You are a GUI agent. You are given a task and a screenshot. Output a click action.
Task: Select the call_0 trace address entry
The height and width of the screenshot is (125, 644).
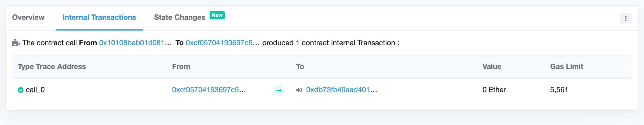point(35,90)
